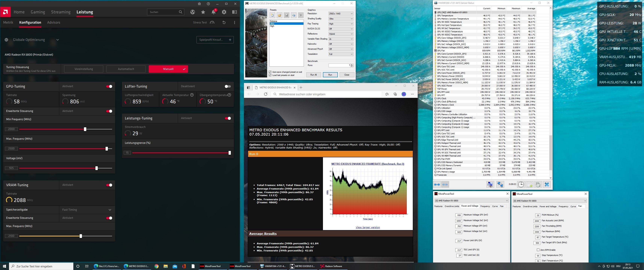Open Shading Quality dropdown

click(341, 19)
